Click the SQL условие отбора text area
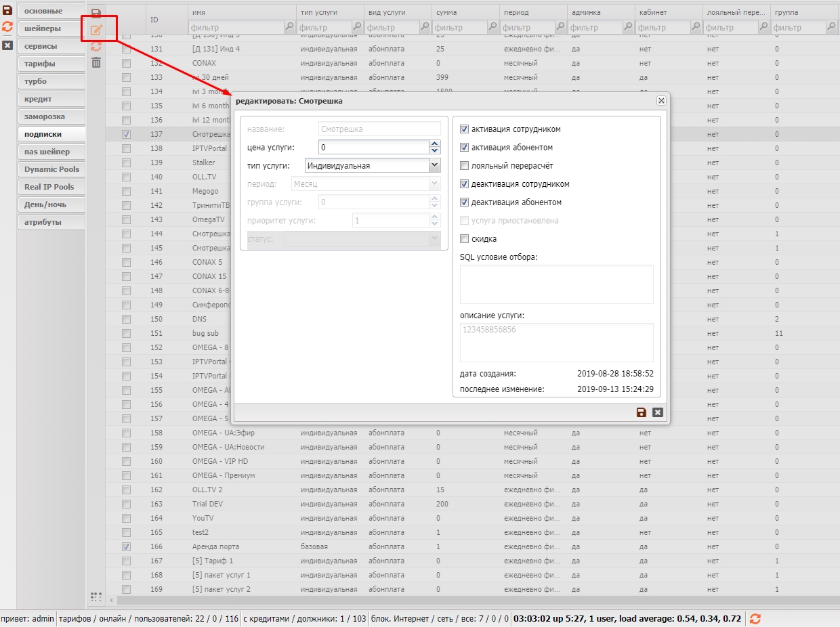The width and height of the screenshot is (840, 627). click(556, 284)
